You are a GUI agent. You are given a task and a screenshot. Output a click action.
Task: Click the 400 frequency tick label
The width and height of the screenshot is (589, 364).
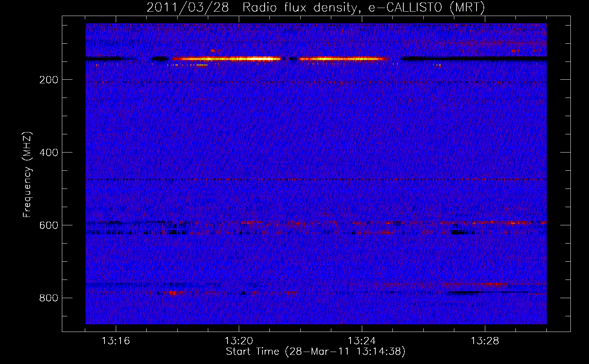click(x=49, y=153)
